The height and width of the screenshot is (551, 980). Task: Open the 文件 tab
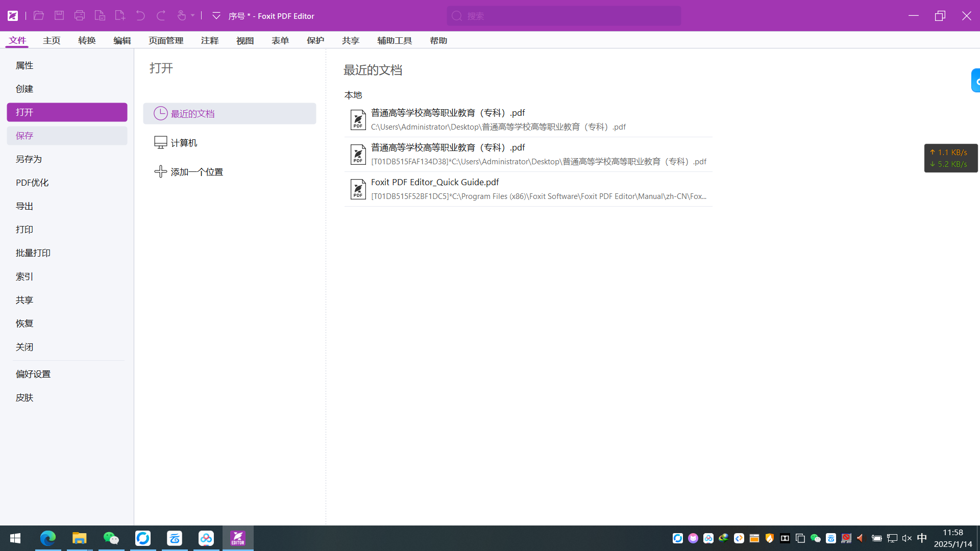[17, 40]
